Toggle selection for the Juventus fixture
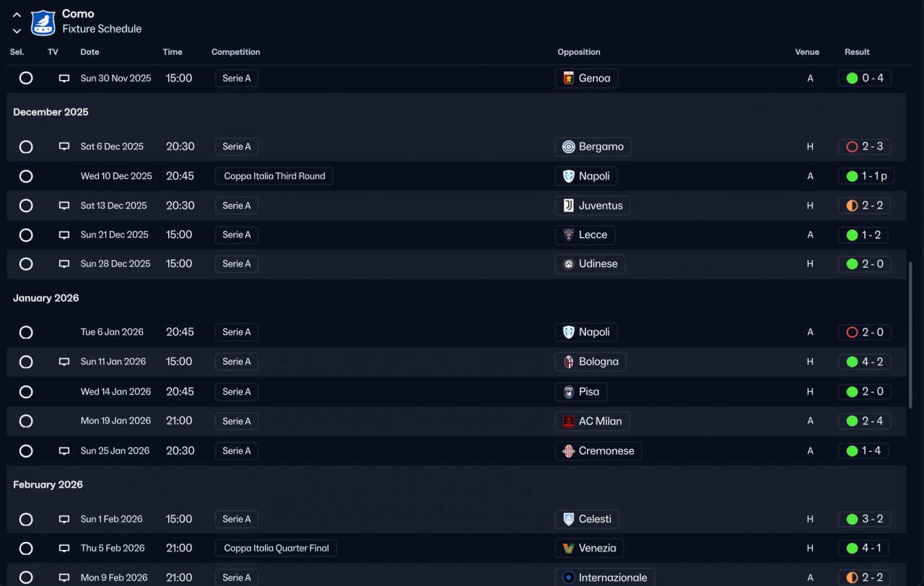 click(26, 206)
